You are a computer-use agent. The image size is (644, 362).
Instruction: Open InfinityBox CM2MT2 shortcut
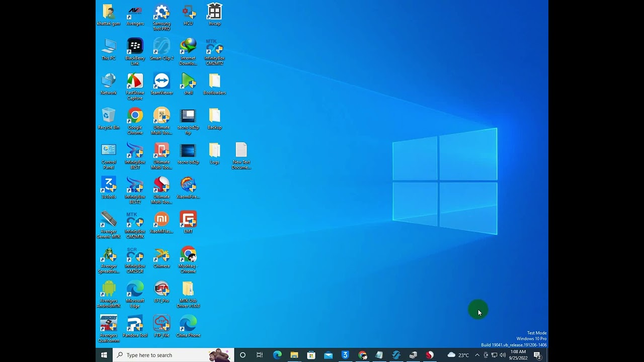tap(214, 52)
